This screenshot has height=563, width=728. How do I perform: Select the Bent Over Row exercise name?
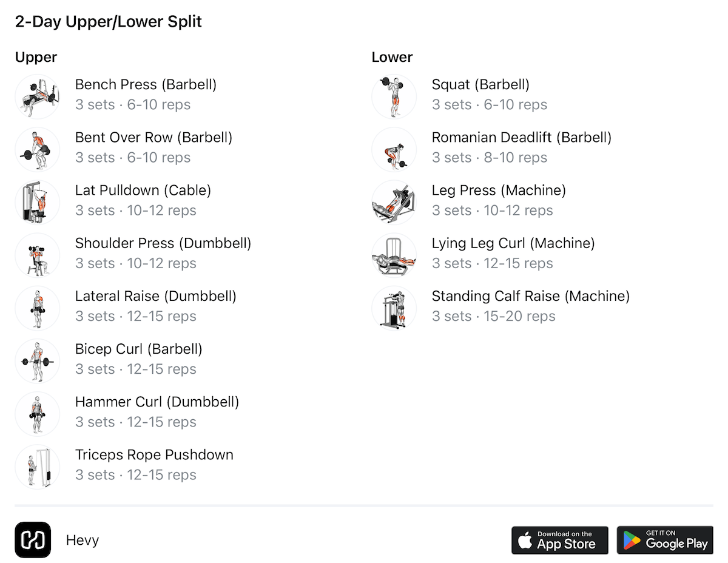[153, 137]
